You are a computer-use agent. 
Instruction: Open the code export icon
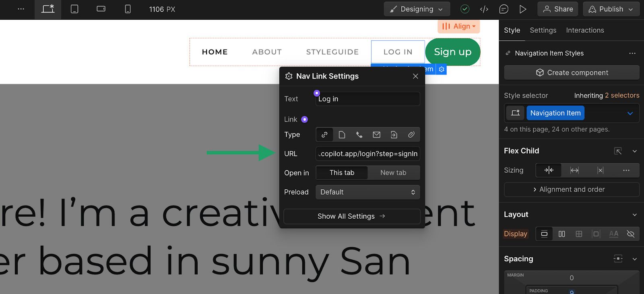pyautogui.click(x=484, y=9)
